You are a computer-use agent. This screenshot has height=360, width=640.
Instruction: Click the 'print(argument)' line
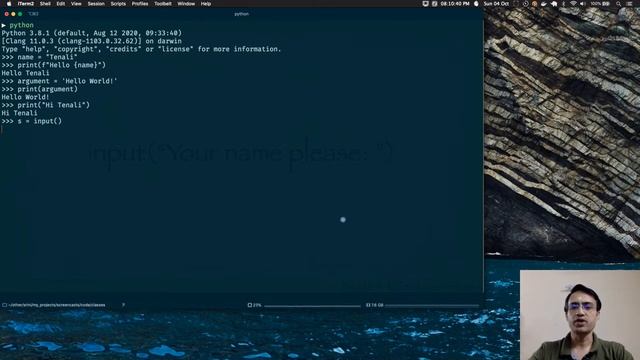click(x=40, y=89)
